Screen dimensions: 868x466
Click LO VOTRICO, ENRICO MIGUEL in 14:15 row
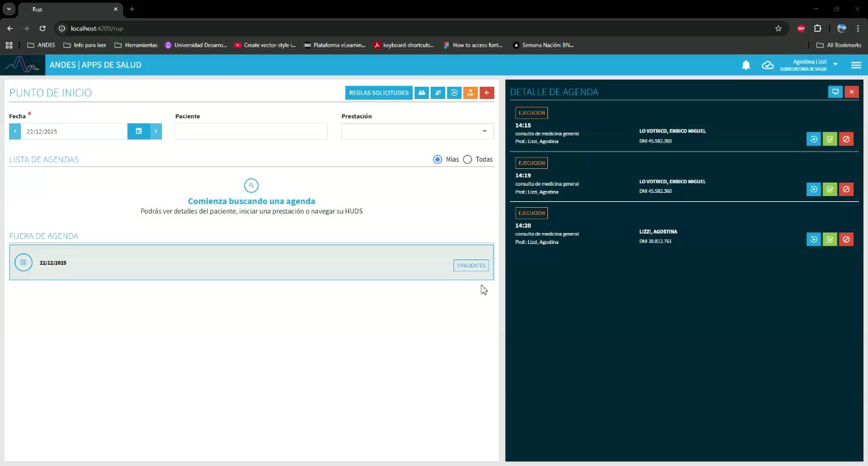[672, 131]
